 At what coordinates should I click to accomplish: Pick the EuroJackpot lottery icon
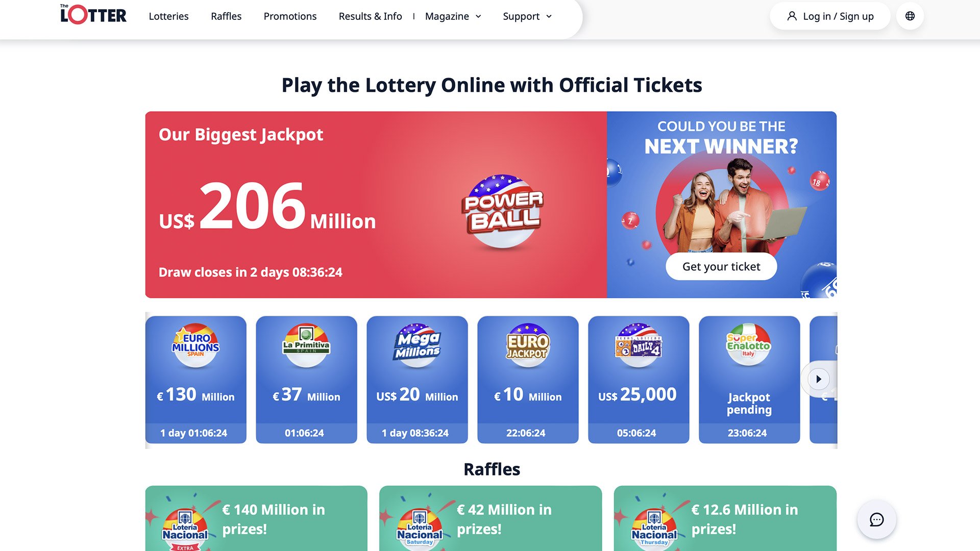(x=528, y=345)
